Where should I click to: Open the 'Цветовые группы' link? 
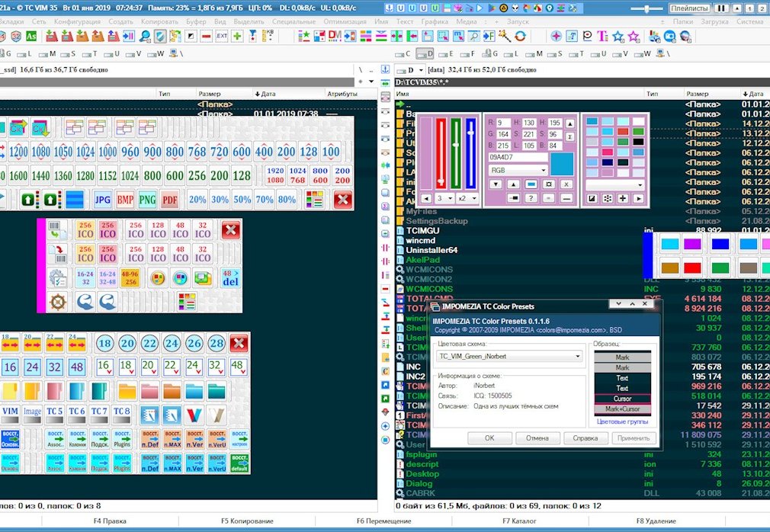pyautogui.click(x=622, y=421)
